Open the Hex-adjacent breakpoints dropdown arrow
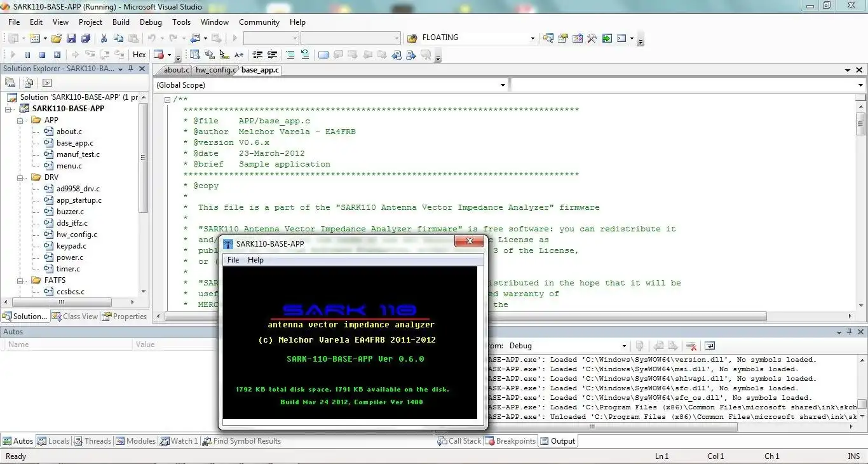The height and width of the screenshot is (464, 868). (x=169, y=55)
